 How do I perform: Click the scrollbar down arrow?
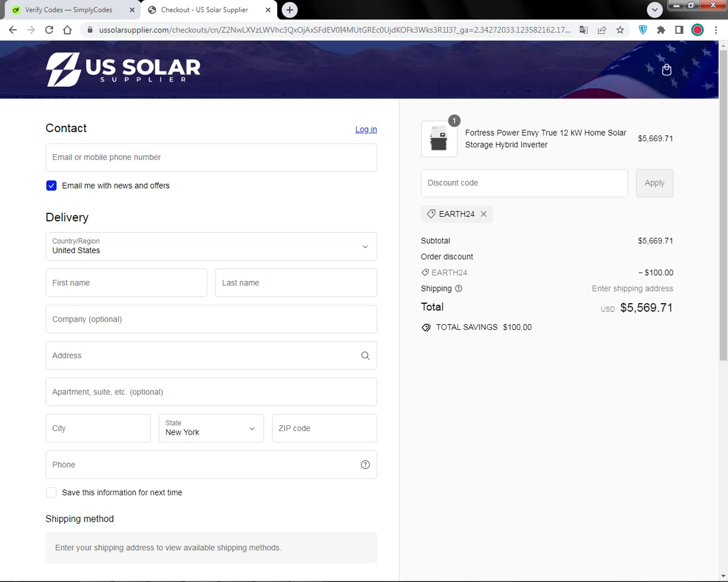723,576
